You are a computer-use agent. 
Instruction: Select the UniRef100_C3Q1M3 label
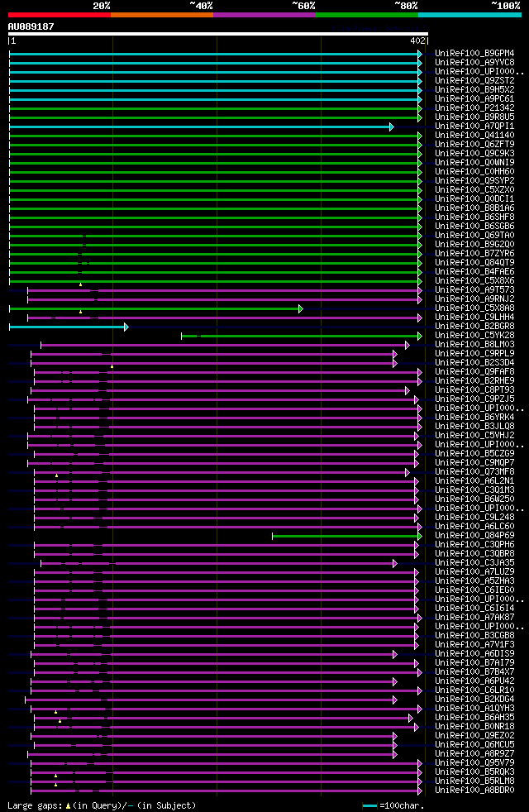474,490
